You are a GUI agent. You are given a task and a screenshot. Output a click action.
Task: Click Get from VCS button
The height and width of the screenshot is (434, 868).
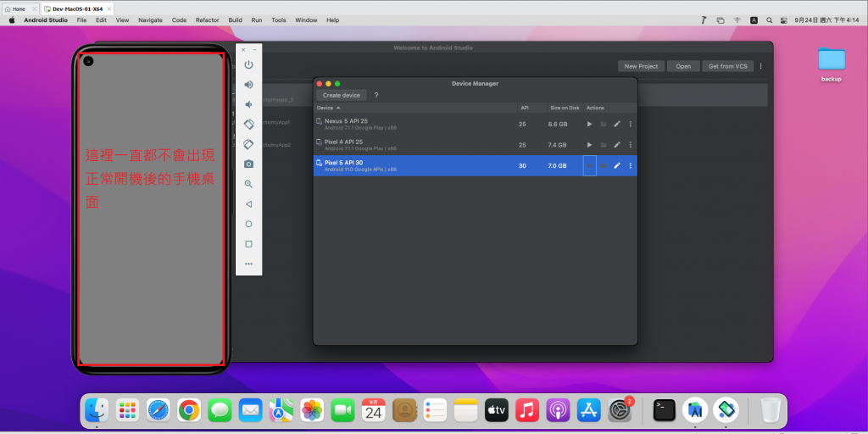pyautogui.click(x=727, y=66)
